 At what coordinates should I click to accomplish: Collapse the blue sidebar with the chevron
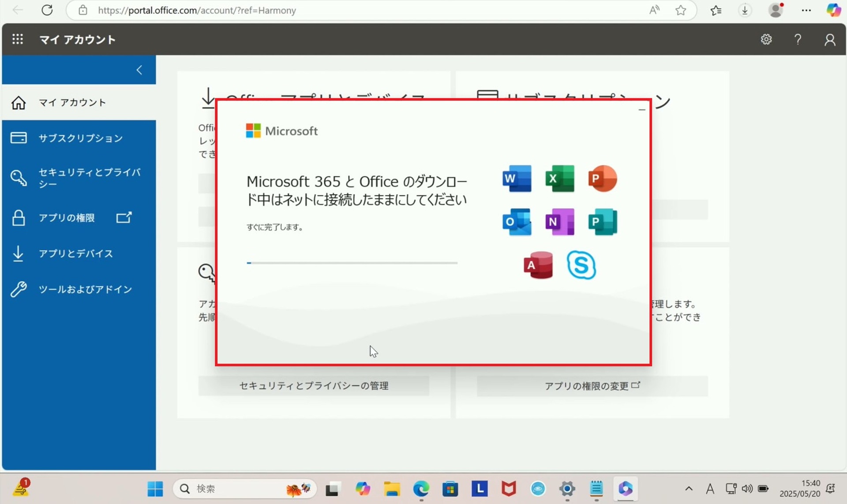pos(139,70)
